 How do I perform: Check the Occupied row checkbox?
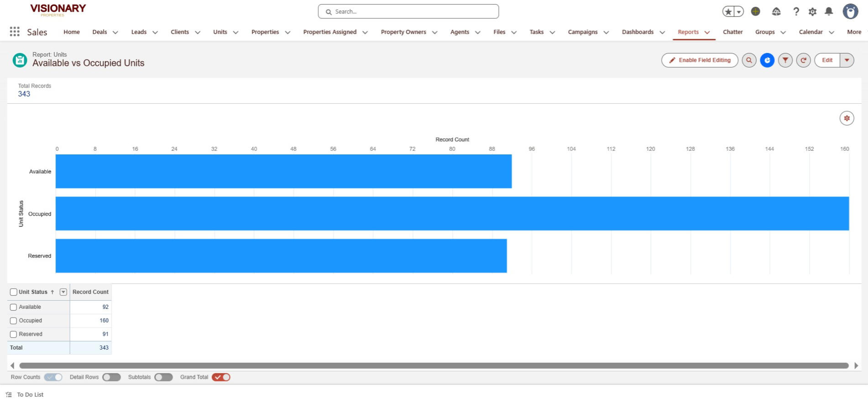click(14, 321)
